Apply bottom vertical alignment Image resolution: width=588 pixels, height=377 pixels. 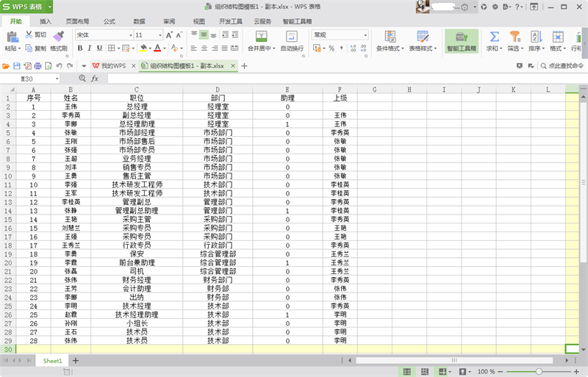[213, 35]
